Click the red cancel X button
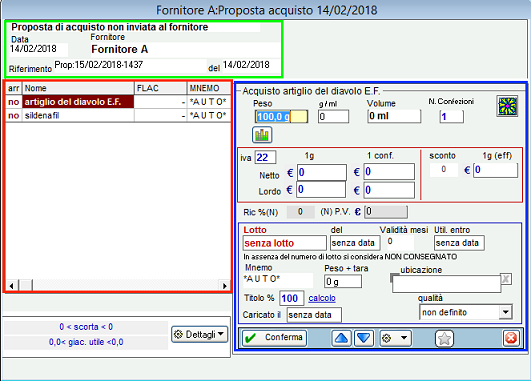Image resolution: width=531 pixels, height=381 pixels. click(511, 338)
